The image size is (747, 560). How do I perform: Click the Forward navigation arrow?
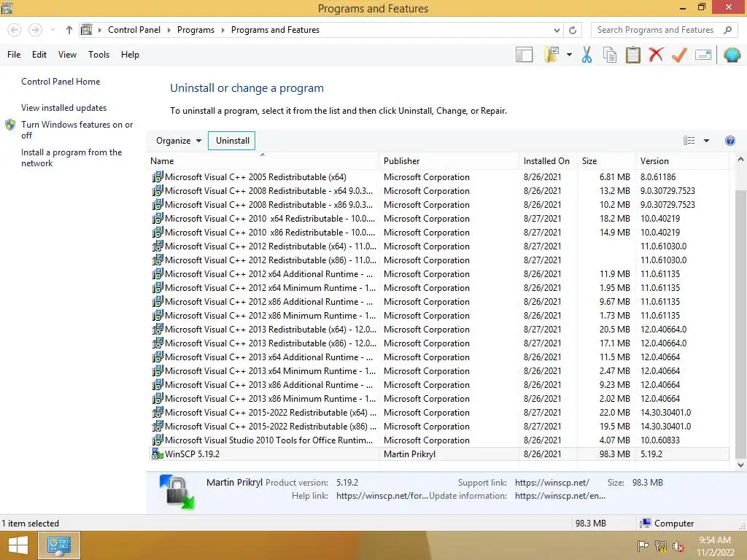tap(35, 30)
